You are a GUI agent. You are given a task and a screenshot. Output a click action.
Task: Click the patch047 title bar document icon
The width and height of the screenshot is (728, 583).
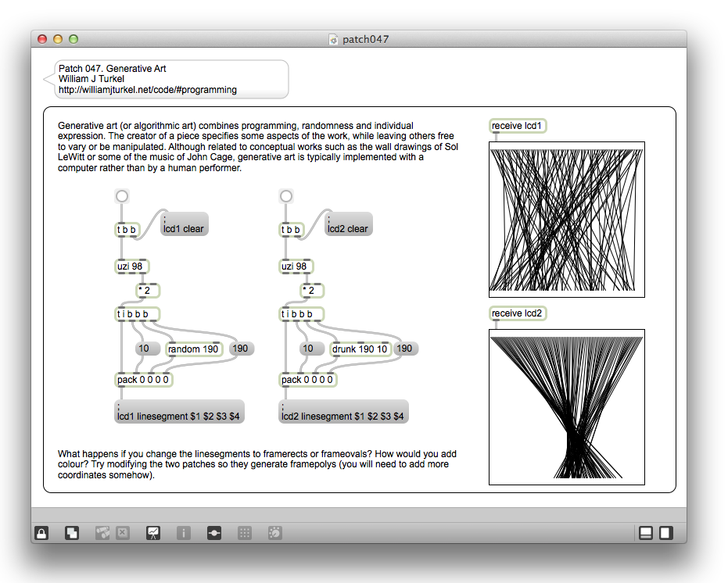click(x=334, y=39)
